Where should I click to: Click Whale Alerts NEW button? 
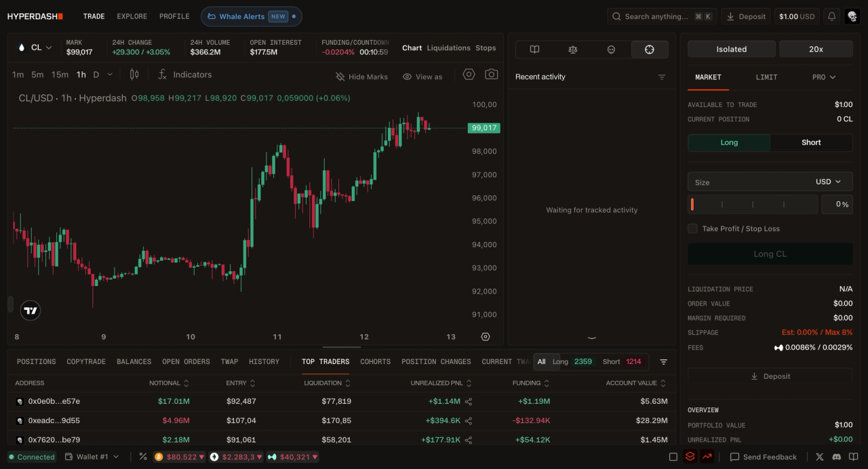point(252,16)
